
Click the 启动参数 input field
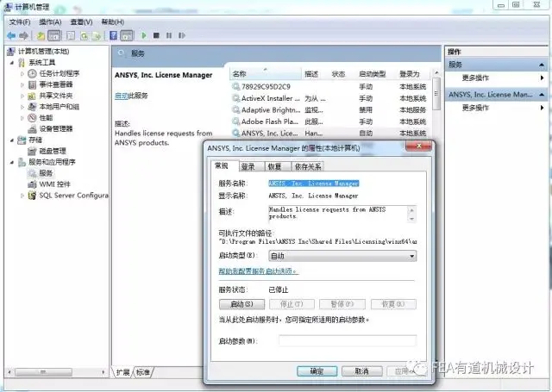pos(348,340)
